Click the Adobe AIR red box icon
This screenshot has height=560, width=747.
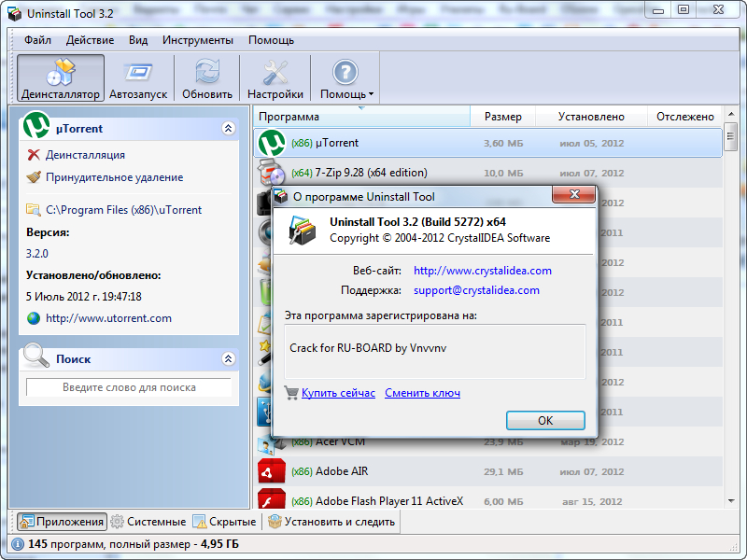point(272,471)
